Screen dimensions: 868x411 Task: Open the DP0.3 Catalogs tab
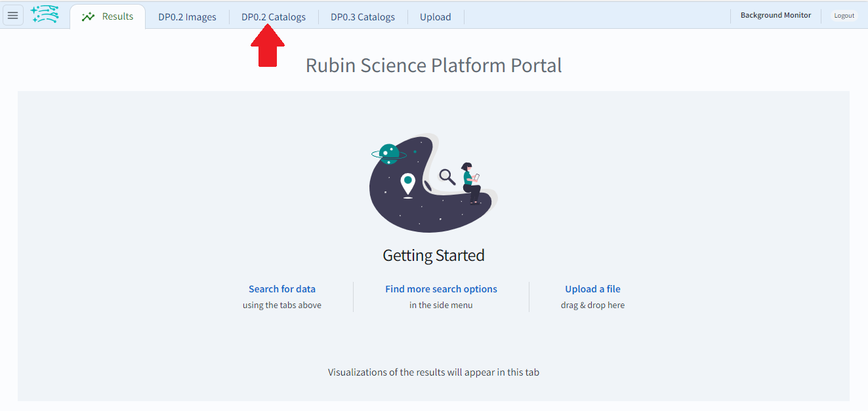(x=362, y=16)
